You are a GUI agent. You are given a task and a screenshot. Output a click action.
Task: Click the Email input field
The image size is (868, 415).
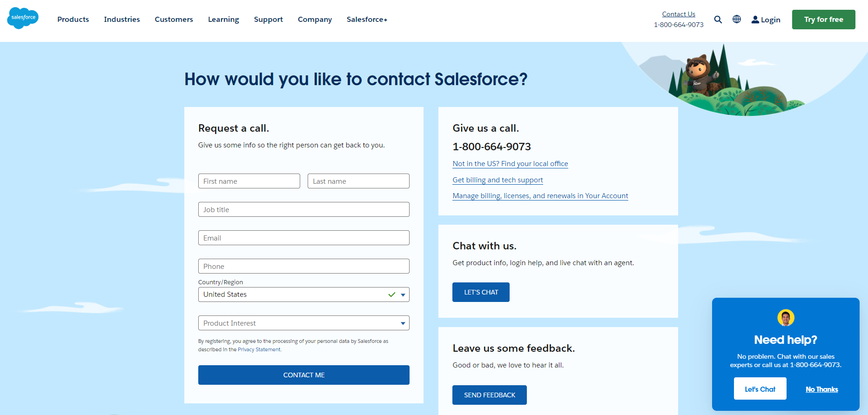tap(303, 238)
